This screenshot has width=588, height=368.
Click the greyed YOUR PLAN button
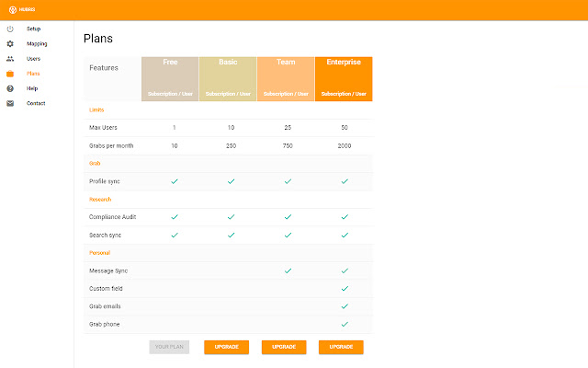click(x=169, y=347)
